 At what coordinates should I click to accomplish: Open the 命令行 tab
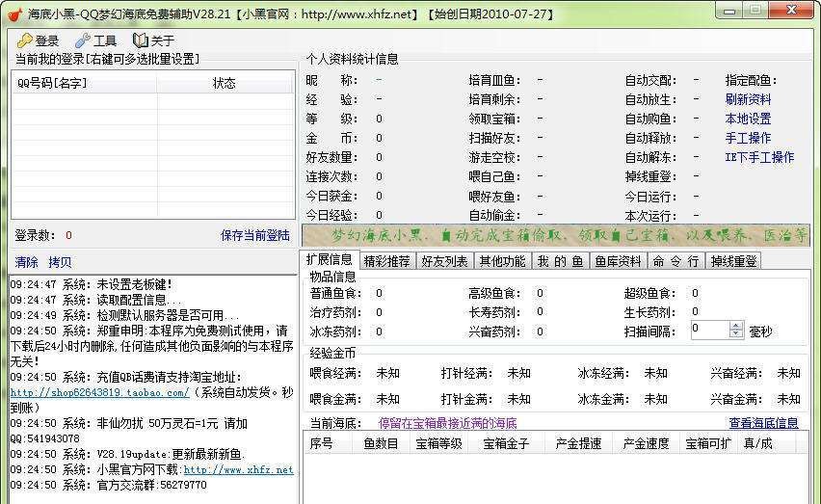[x=675, y=260]
